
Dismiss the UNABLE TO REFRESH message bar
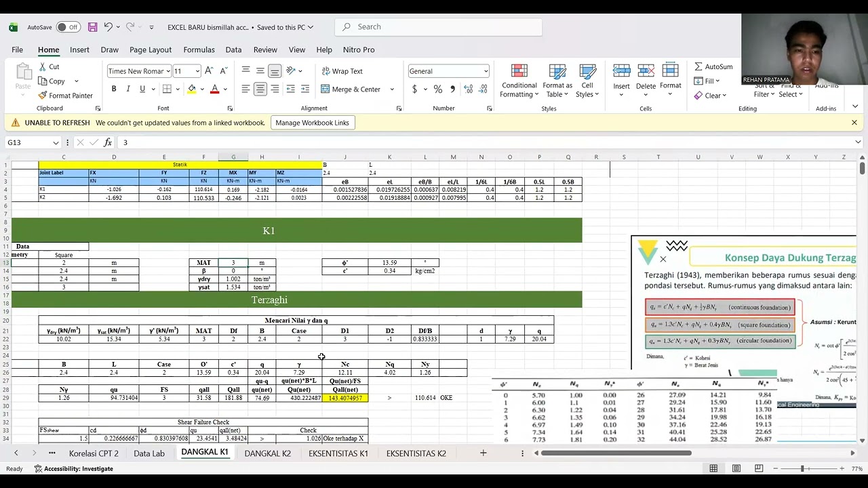(854, 123)
